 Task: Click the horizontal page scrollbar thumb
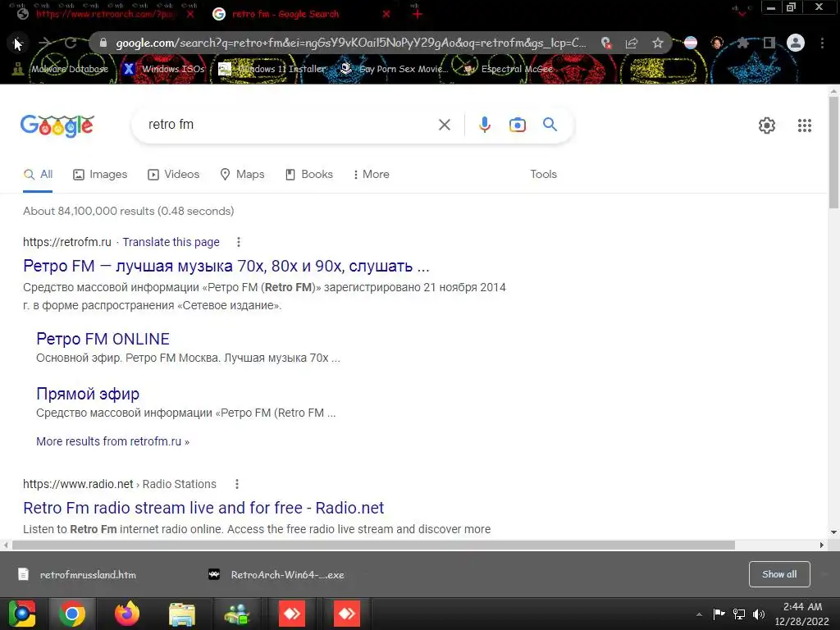pos(373,546)
